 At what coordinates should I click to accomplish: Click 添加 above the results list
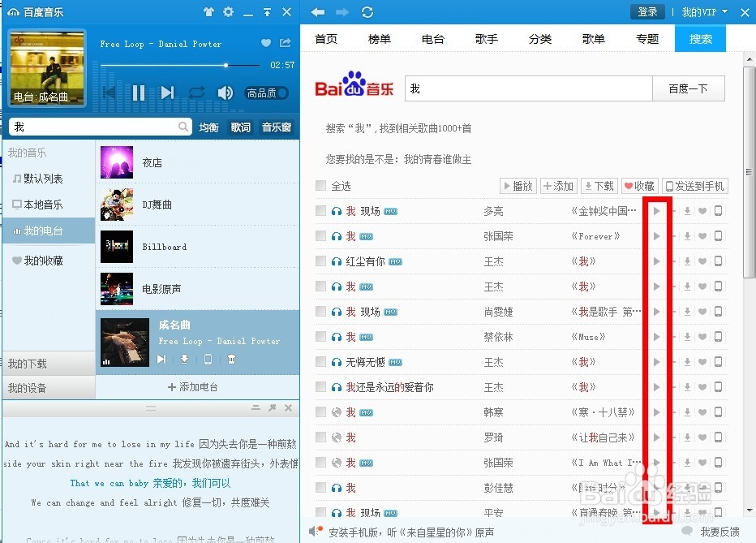point(559,186)
